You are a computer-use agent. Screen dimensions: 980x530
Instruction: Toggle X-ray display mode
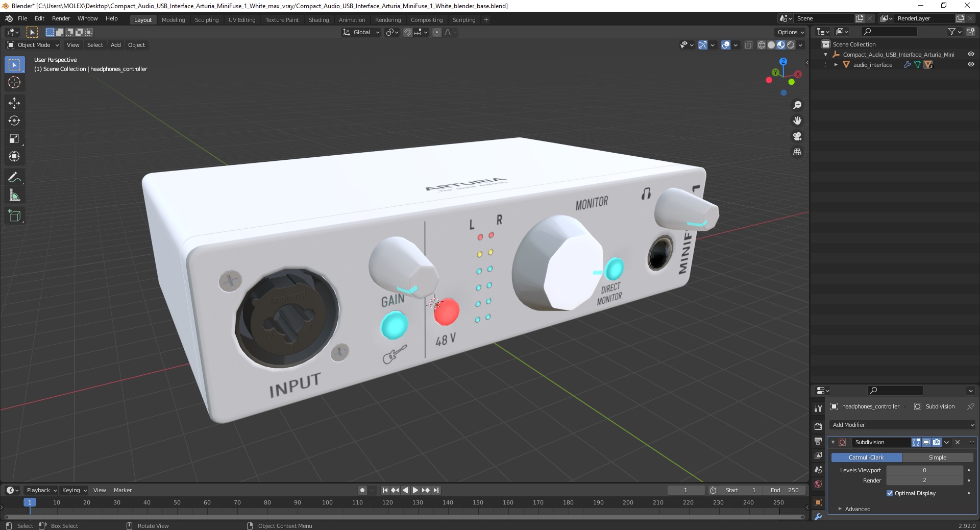(748, 45)
